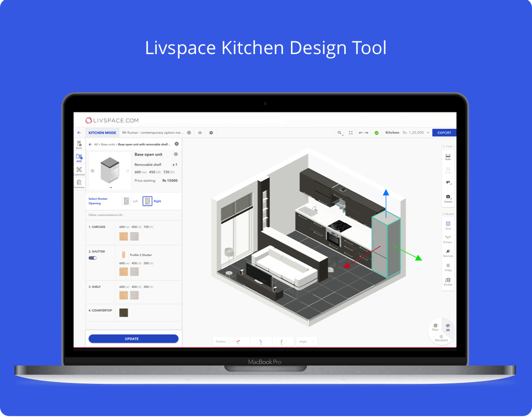Click the search magnifier icon
Image resolution: width=532 pixels, height=417 pixels.
(339, 133)
